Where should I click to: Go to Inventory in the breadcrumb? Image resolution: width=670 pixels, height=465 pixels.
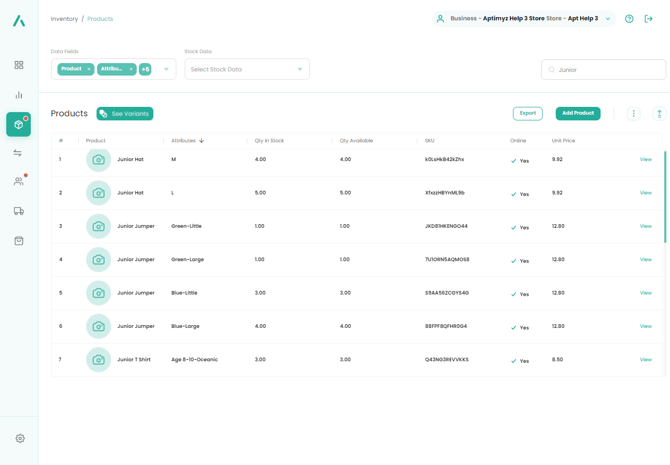[x=64, y=19]
